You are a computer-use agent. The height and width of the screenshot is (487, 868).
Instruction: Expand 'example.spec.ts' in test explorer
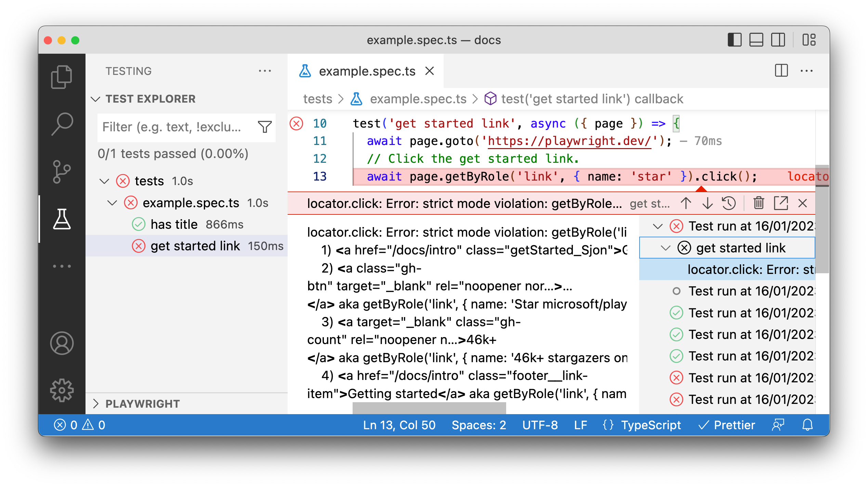[x=113, y=202]
